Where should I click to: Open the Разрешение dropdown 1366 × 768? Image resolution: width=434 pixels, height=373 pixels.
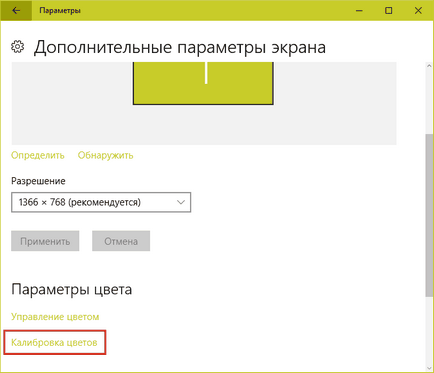click(x=101, y=202)
